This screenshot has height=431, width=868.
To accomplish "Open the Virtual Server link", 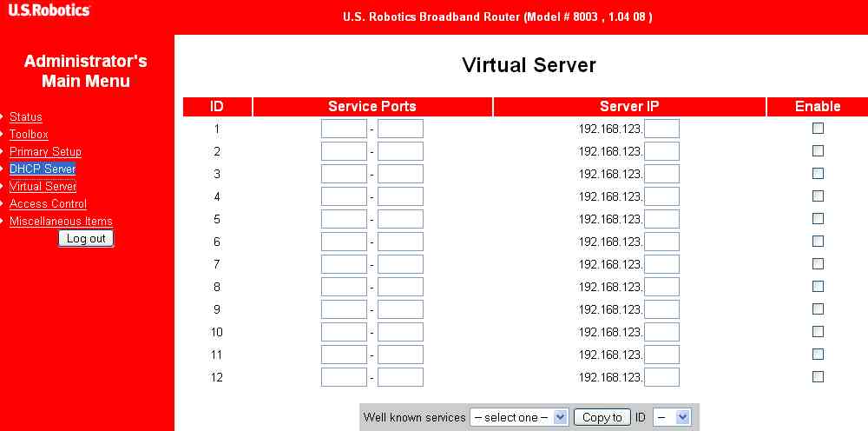I will click(43, 186).
